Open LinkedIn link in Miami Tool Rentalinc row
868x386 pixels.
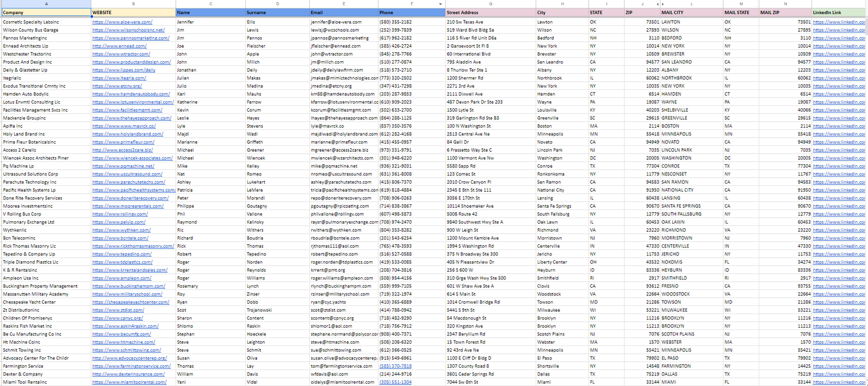(x=840, y=382)
